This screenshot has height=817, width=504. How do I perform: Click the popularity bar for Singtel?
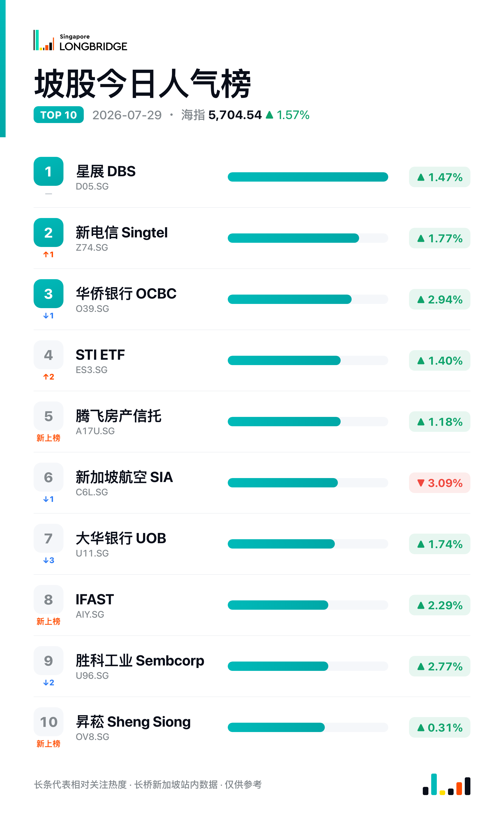pyautogui.click(x=308, y=238)
